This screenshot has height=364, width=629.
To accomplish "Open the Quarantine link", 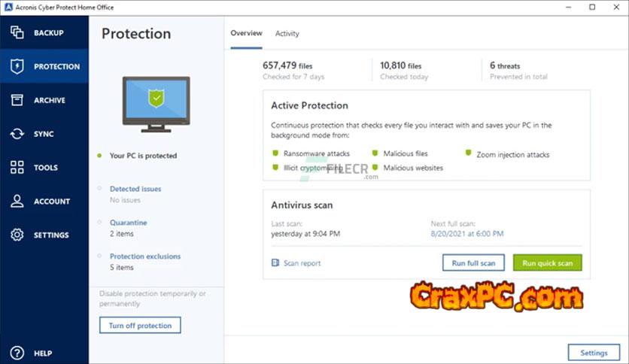I will point(129,223).
